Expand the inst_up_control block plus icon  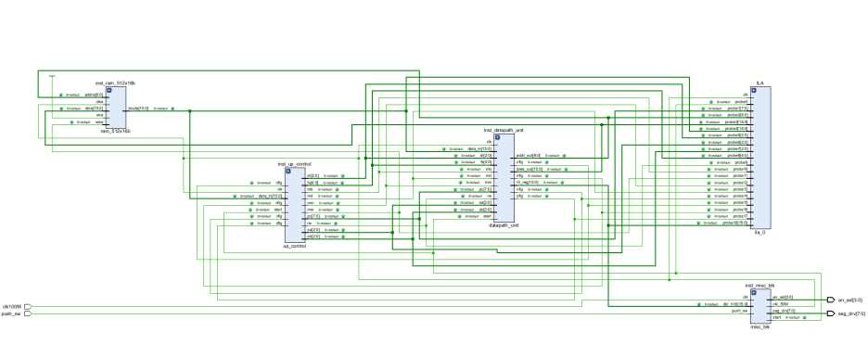point(288,172)
